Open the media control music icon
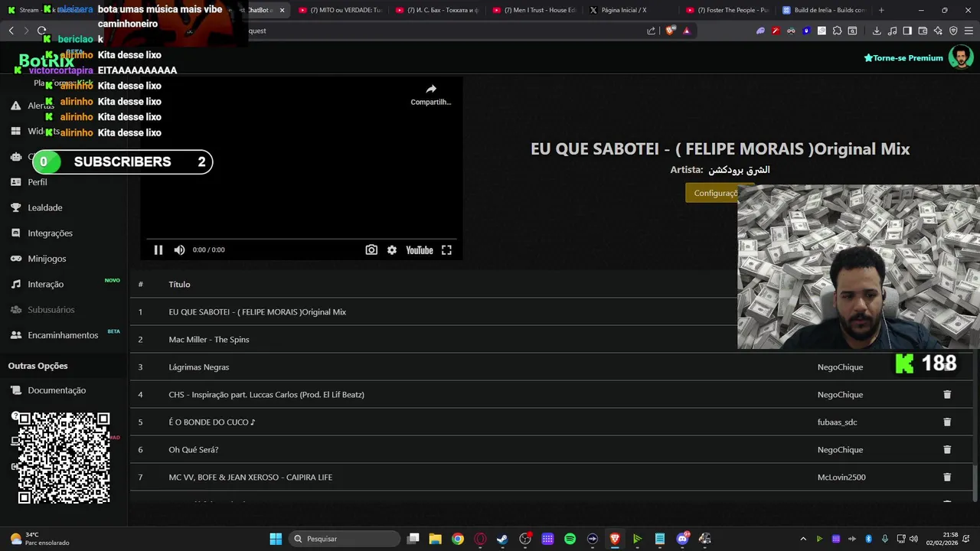980x551 pixels. (892, 31)
